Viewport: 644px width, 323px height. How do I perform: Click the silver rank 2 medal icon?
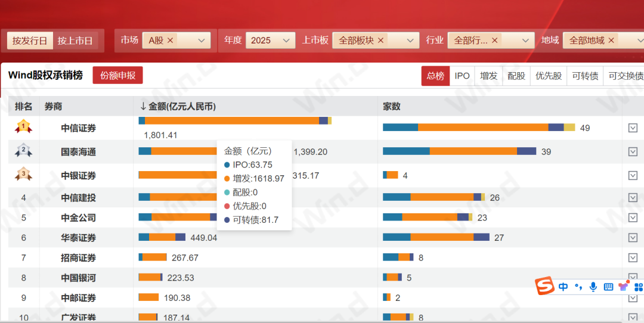pyautogui.click(x=23, y=151)
